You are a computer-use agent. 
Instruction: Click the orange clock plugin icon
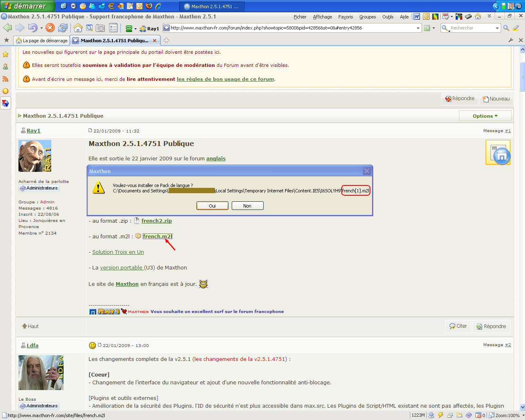tap(426, 17)
